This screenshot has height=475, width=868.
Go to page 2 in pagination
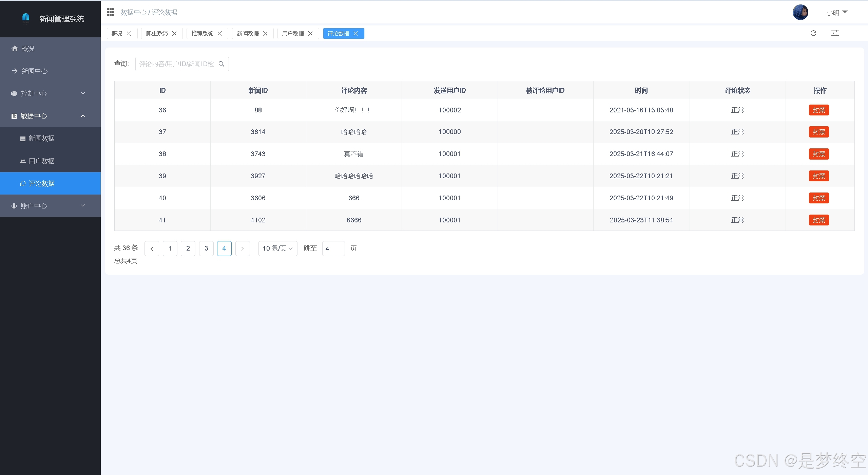(x=188, y=249)
